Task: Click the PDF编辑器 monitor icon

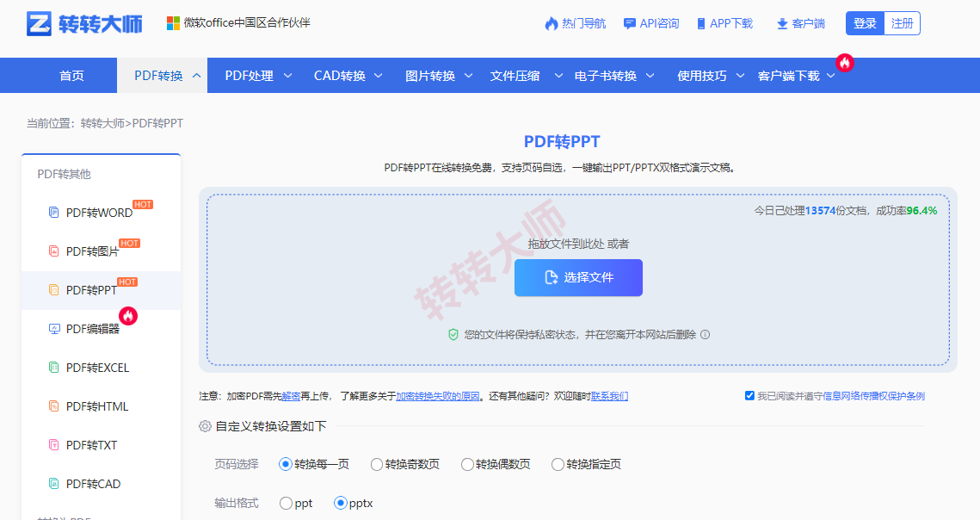Action: point(53,329)
